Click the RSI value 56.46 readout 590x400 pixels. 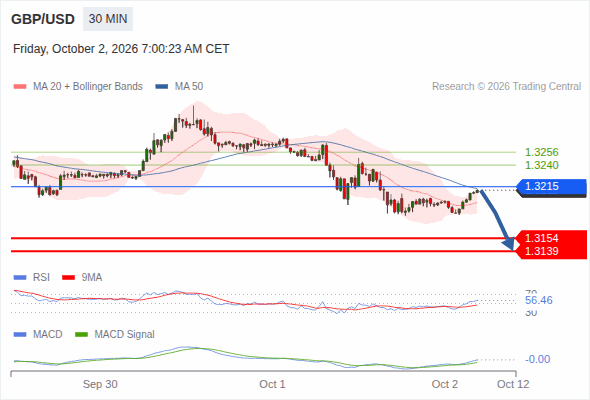pos(538,300)
